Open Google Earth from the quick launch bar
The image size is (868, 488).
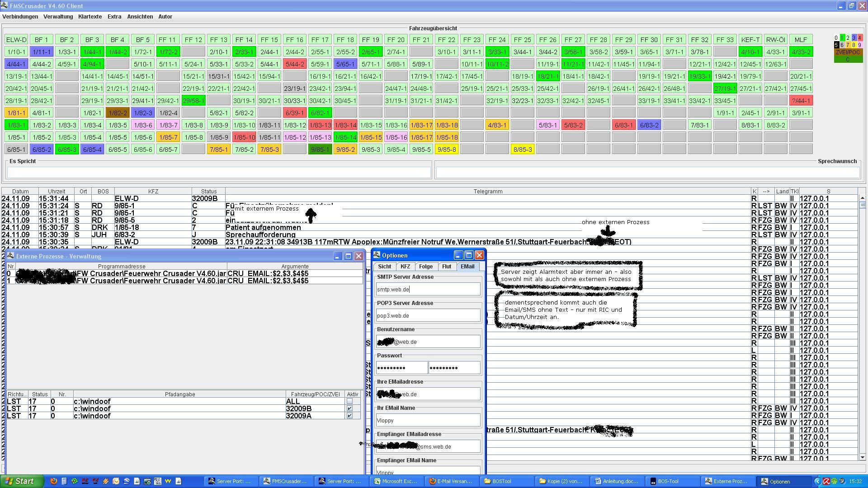[127, 481]
